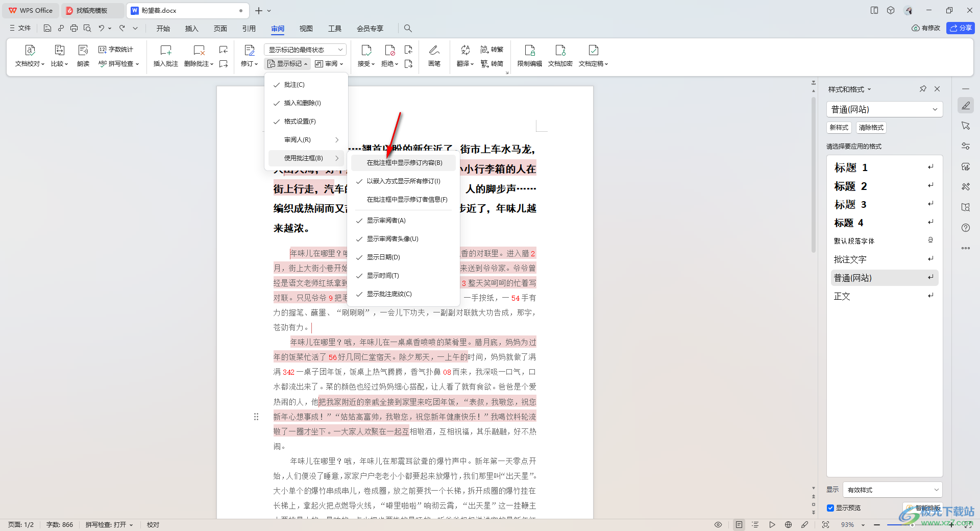The image size is (980, 531).
Task: Toggle 显示时间(T) option
Action: click(404, 276)
